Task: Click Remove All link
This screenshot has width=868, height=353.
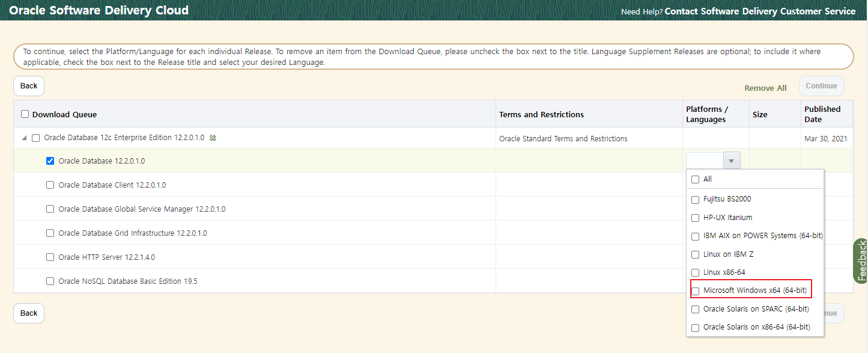Action: [765, 88]
